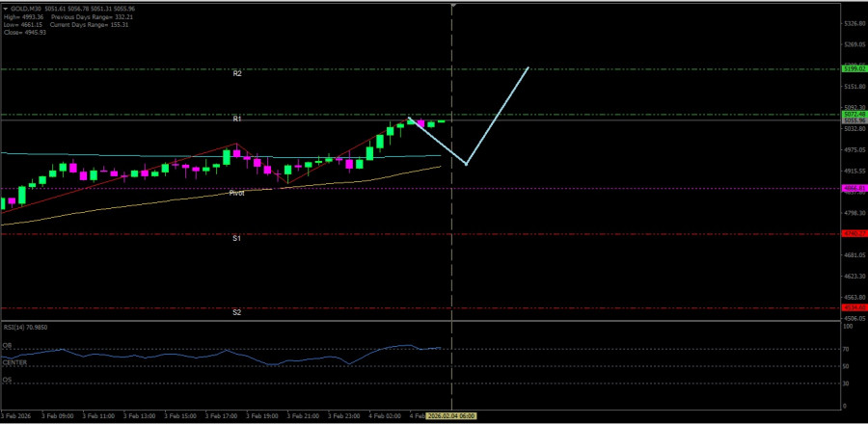Click the triangle arrow beside GOLD,M30 title
Image resolution: width=868 pixels, height=424 pixels.
(5, 8)
